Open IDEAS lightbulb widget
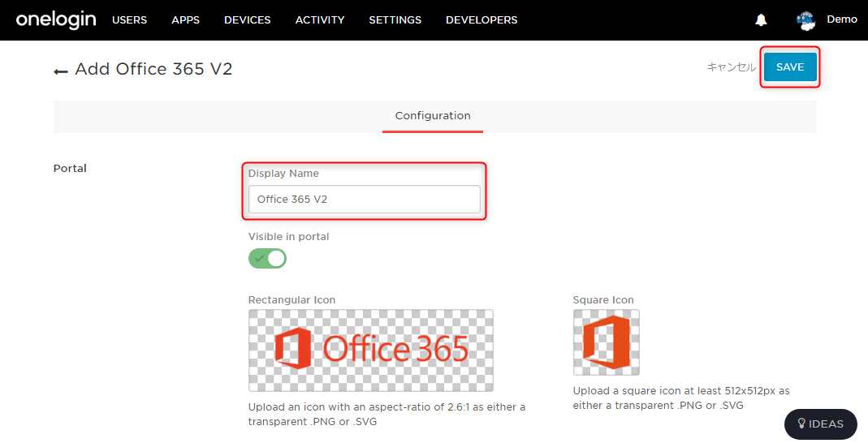This screenshot has width=868, height=443. pos(821,424)
